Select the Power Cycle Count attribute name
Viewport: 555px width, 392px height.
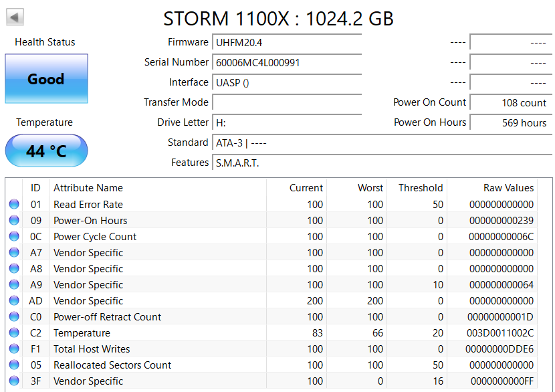(x=95, y=236)
